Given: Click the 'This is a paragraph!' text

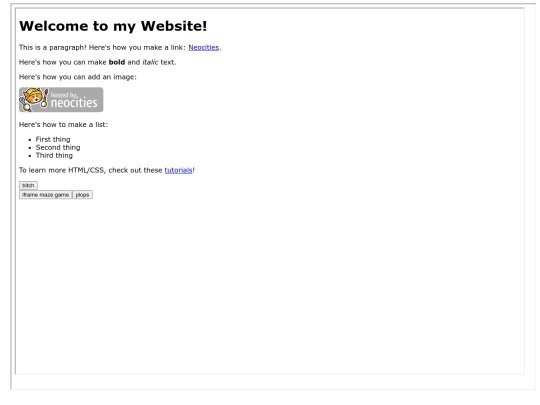Looking at the screenshot, I should 53,48.
